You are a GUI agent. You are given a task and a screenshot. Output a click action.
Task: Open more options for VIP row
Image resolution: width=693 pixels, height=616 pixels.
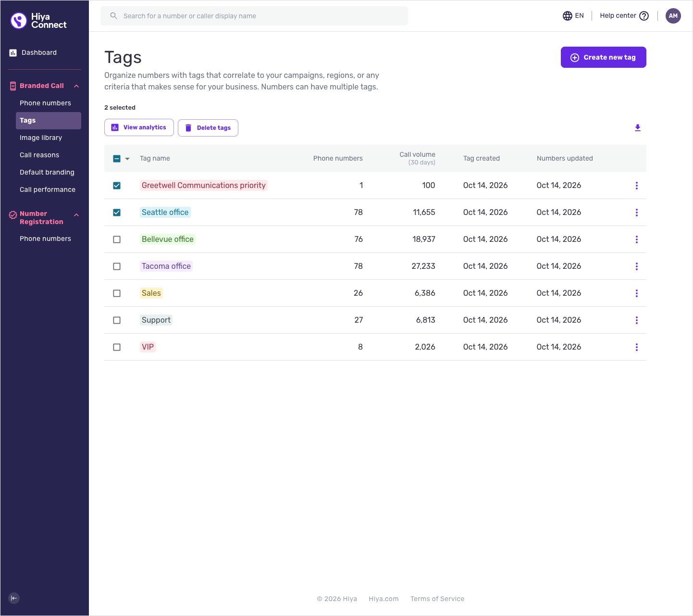(637, 347)
